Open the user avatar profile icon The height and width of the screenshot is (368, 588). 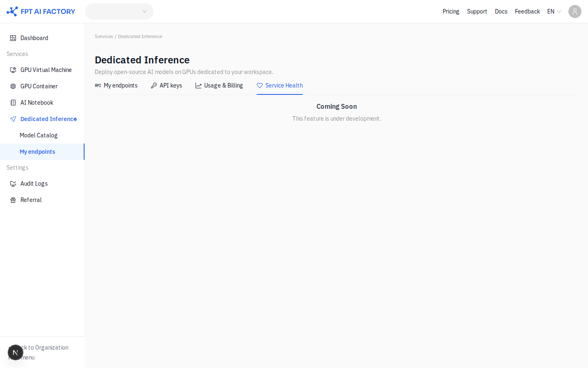pos(575,11)
